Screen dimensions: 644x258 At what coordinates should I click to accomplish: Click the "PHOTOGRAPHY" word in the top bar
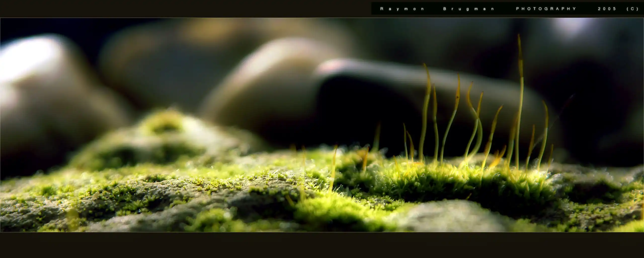click(x=546, y=9)
